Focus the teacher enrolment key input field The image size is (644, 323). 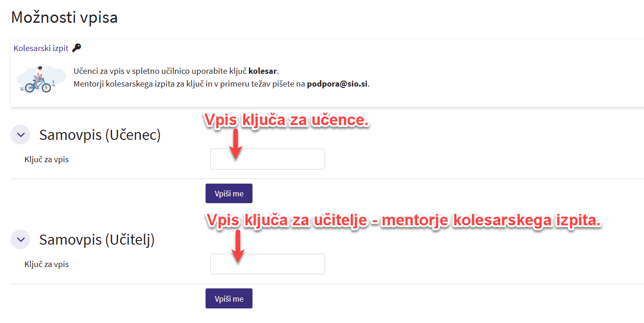point(267,264)
